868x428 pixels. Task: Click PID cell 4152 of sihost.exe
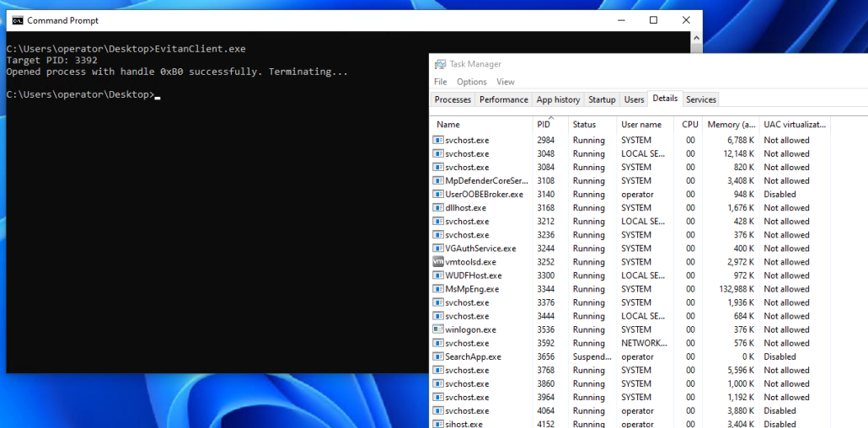546,424
